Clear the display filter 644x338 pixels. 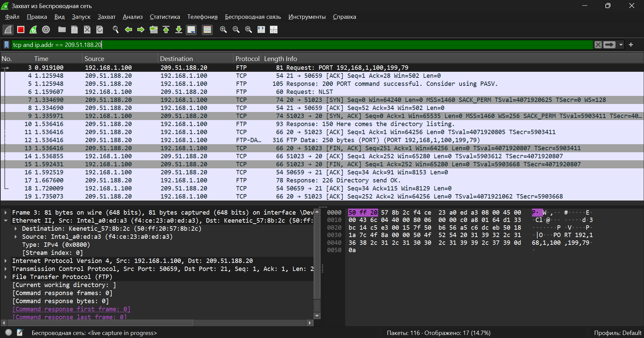coord(598,45)
